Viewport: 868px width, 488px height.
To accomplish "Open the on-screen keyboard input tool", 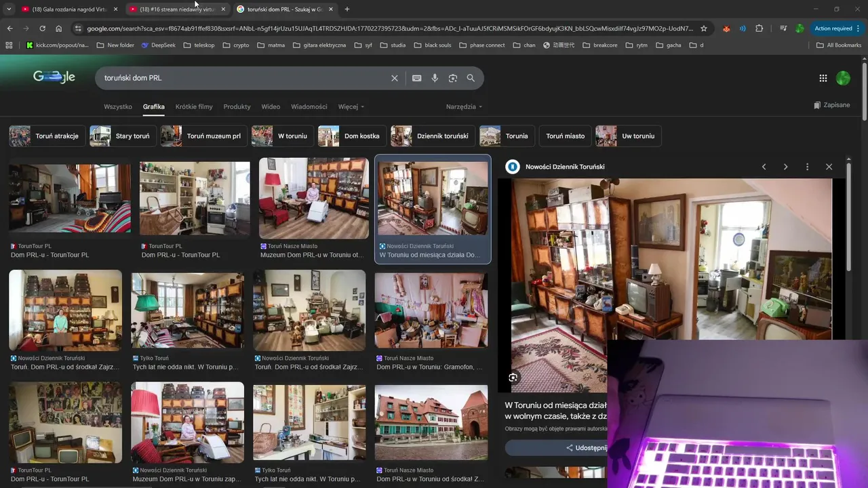I will 417,78.
